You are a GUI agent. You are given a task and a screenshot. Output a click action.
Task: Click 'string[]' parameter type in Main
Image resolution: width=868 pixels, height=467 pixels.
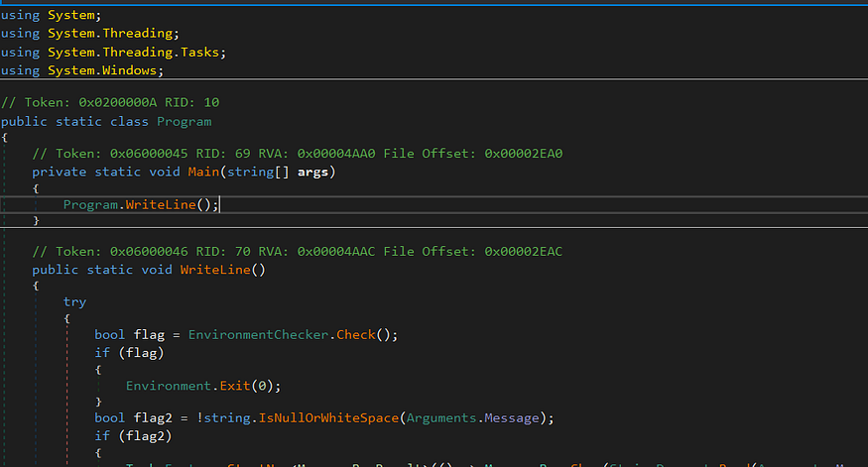pos(258,173)
